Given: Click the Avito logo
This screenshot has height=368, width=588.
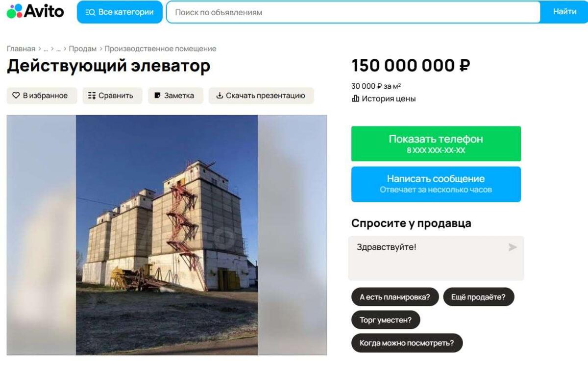Looking at the screenshot, I should pos(35,11).
